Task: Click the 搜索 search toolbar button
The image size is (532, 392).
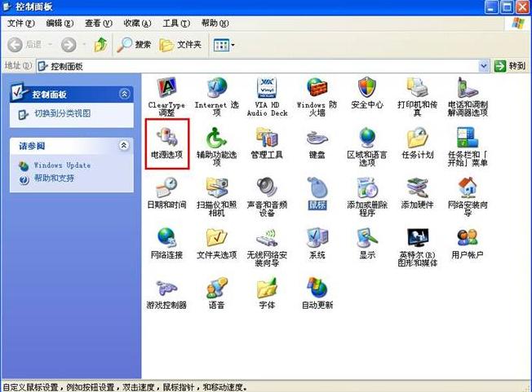Action: pyautogui.click(x=135, y=44)
